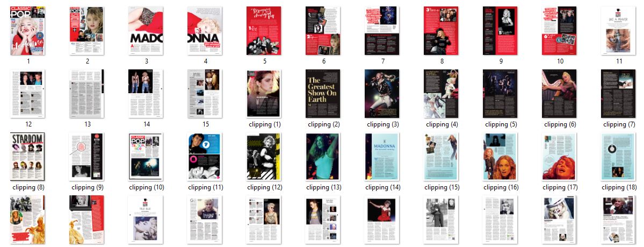Click the "clipping (1)" file name label
Screen dimensions: 644x247
(x=264, y=124)
